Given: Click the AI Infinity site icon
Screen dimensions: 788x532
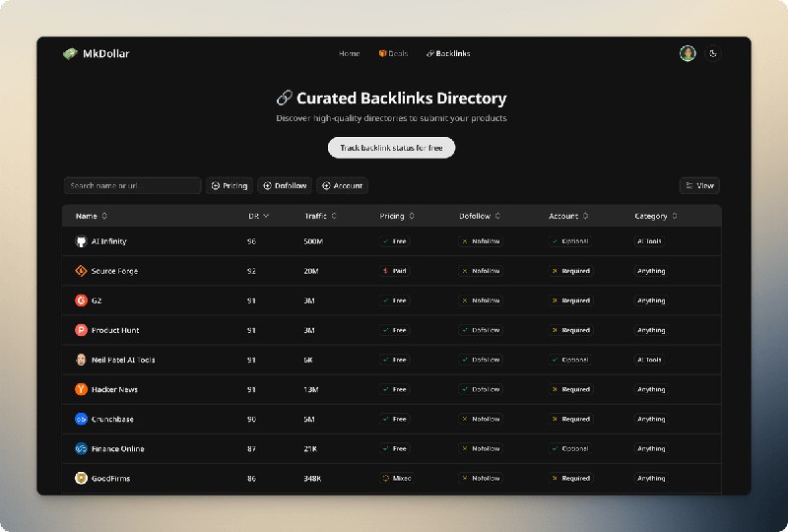Looking at the screenshot, I should pos(81,241).
